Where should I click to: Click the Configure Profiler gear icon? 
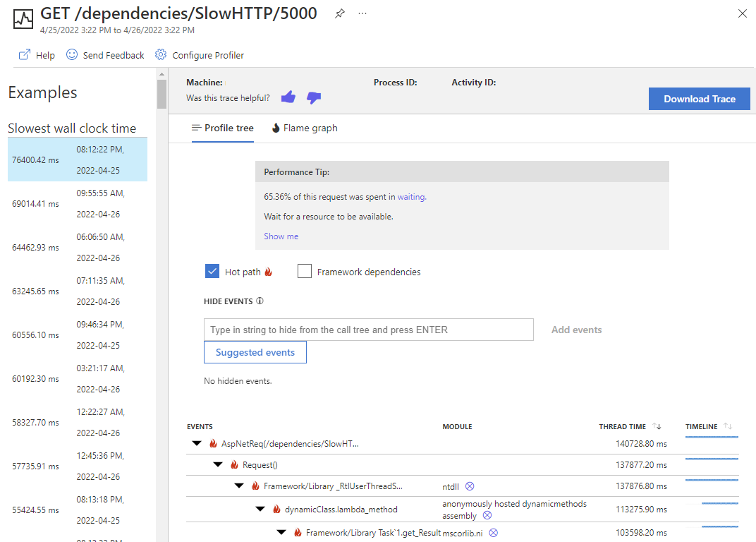click(161, 54)
